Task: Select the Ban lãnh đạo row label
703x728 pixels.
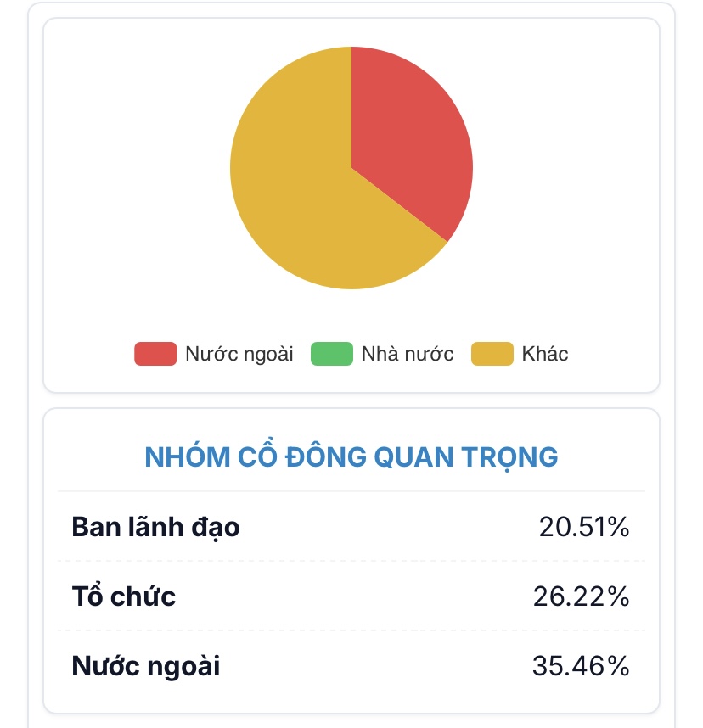Action: 155,527
